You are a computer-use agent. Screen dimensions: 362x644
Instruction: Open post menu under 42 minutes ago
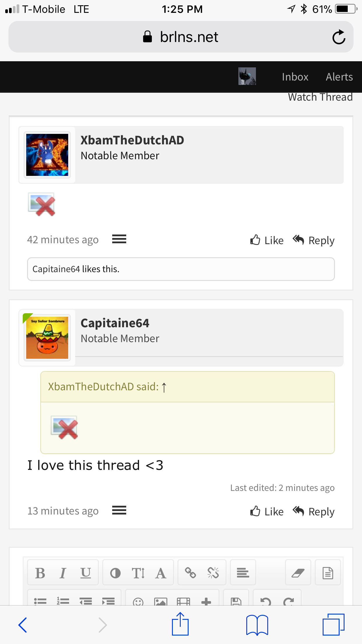pyautogui.click(x=119, y=239)
